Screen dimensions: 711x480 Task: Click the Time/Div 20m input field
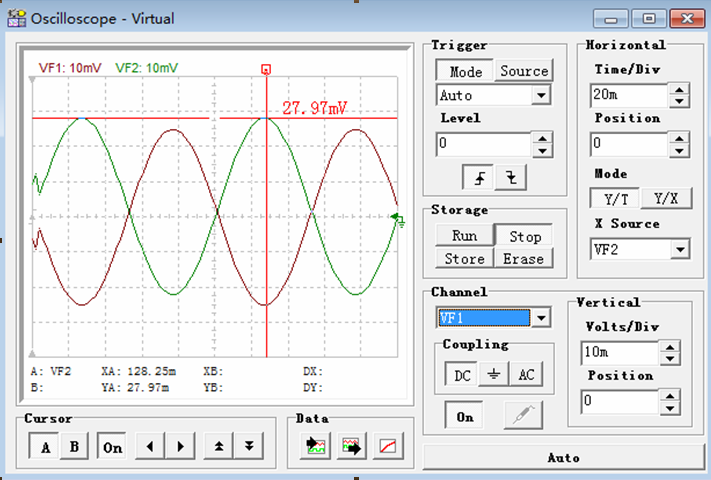tap(629, 95)
